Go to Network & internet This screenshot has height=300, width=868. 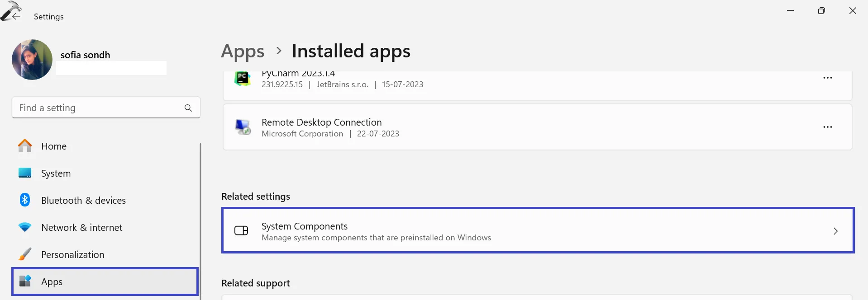coord(81,228)
